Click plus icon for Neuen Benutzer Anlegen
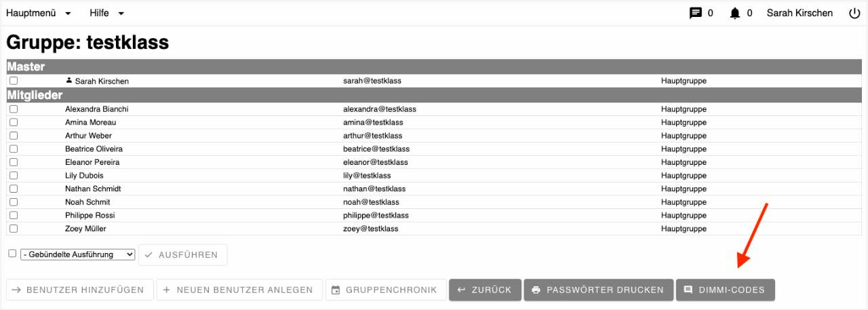The image size is (868, 310). (x=167, y=290)
